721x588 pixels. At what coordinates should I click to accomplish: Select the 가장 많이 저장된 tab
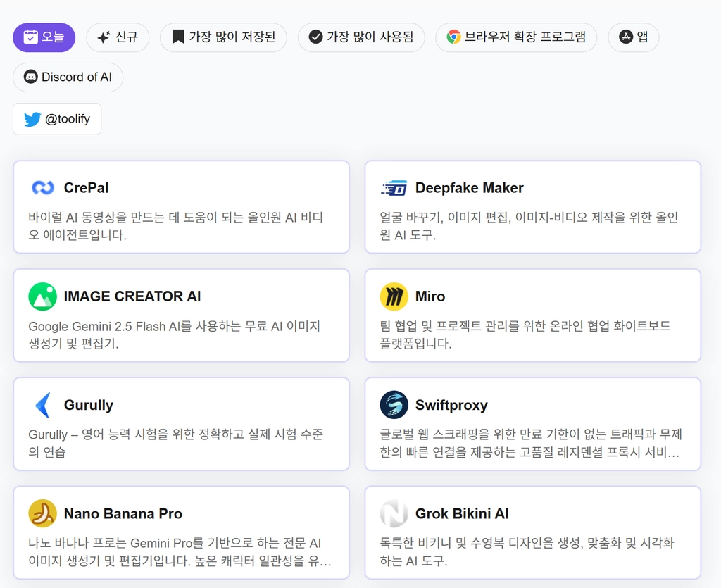(223, 37)
